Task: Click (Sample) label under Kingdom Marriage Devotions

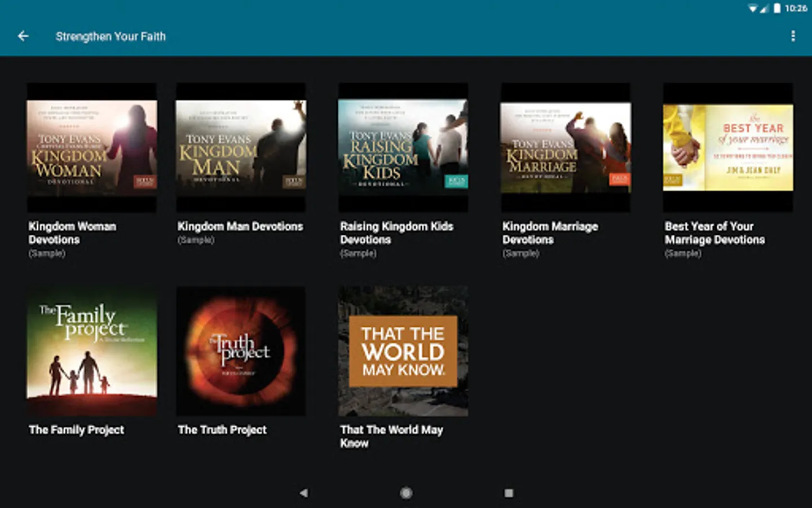Action: 520,253
